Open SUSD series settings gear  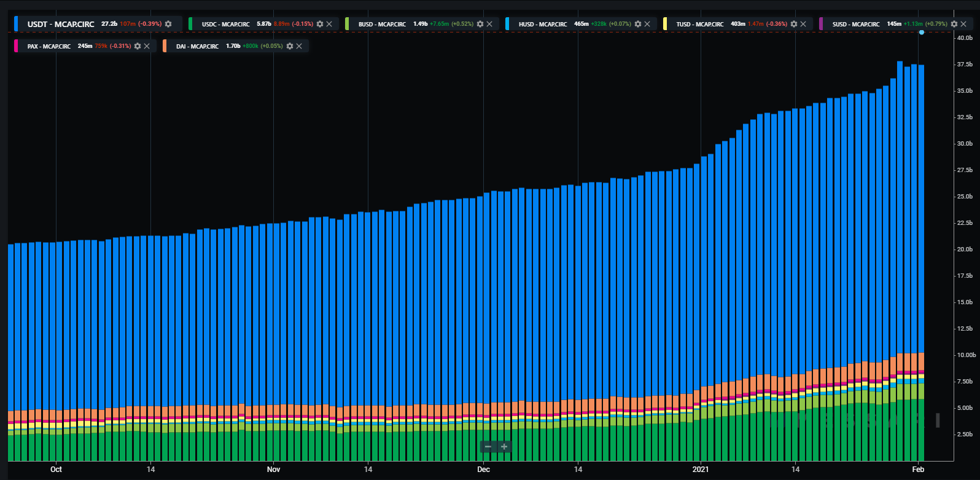[954, 24]
